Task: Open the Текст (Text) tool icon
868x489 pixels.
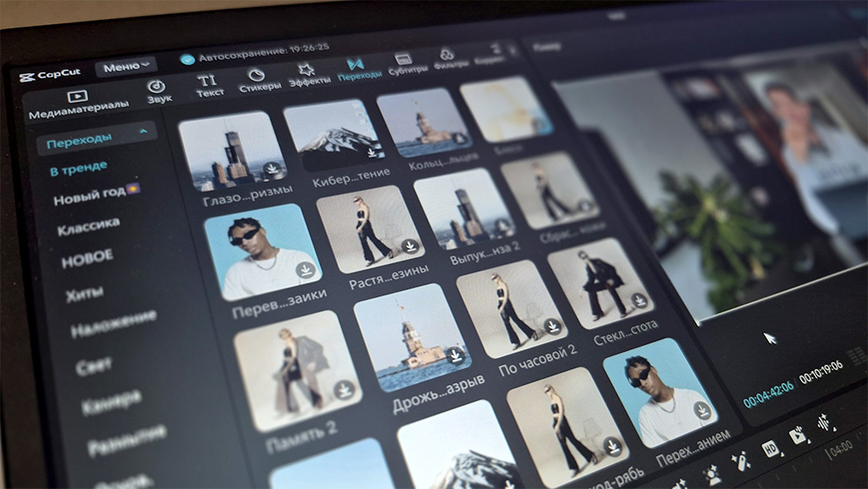Action: 207,81
